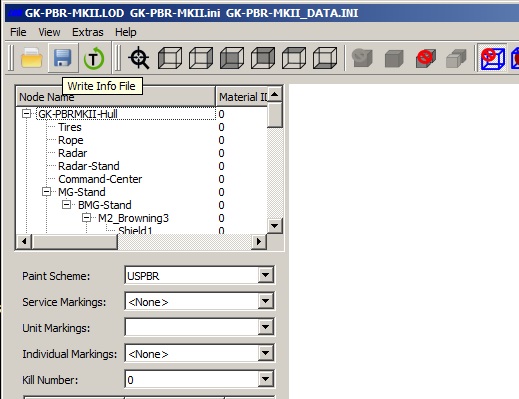Open the Help menu
The height and width of the screenshot is (399, 519).
pos(126,32)
